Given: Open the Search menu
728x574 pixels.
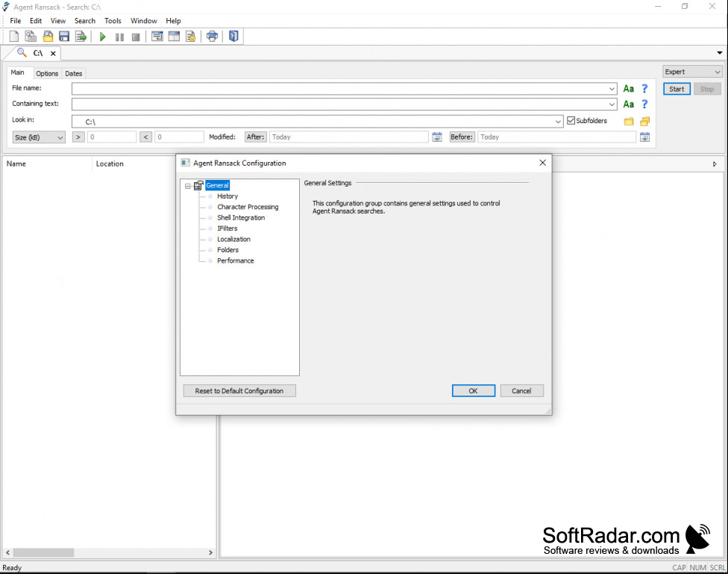Looking at the screenshot, I should coord(85,21).
